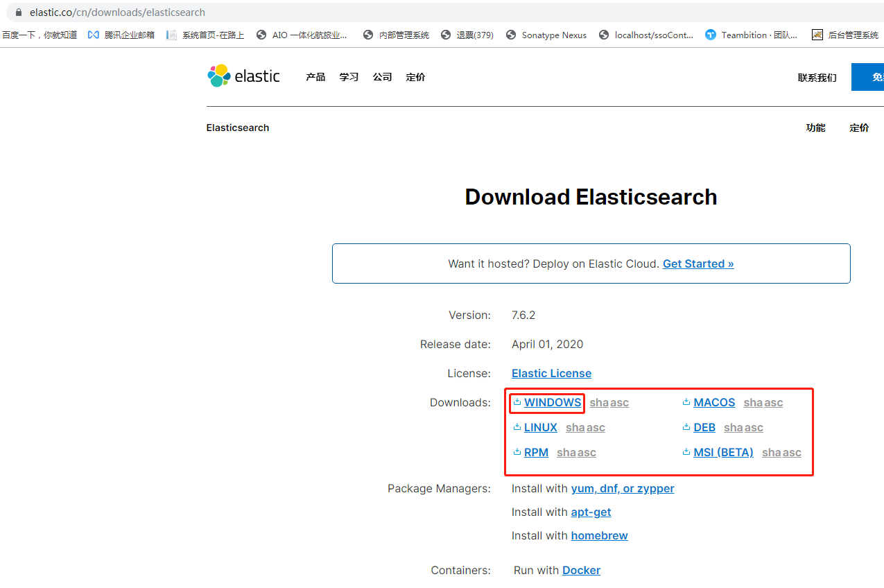884x588 pixels.
Task: Click the download icon beside MSI (BETA)
Action: pos(686,451)
